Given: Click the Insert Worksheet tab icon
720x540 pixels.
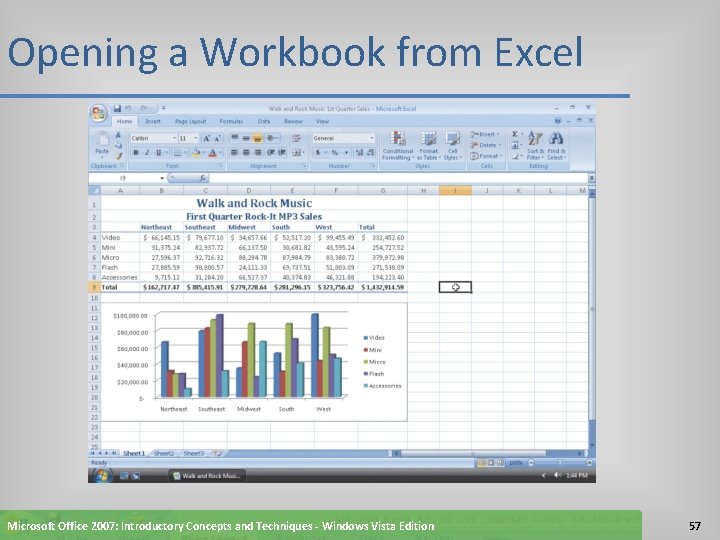Looking at the screenshot, I should (x=217, y=453).
